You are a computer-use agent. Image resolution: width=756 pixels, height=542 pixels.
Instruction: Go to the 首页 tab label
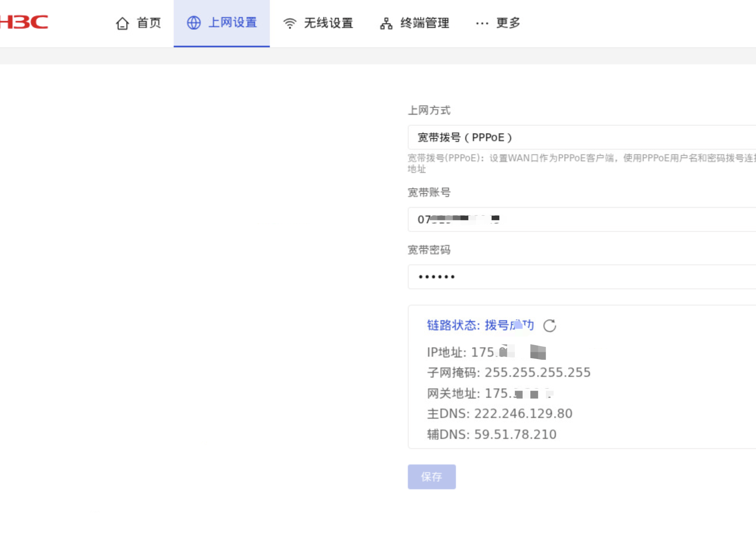point(149,23)
